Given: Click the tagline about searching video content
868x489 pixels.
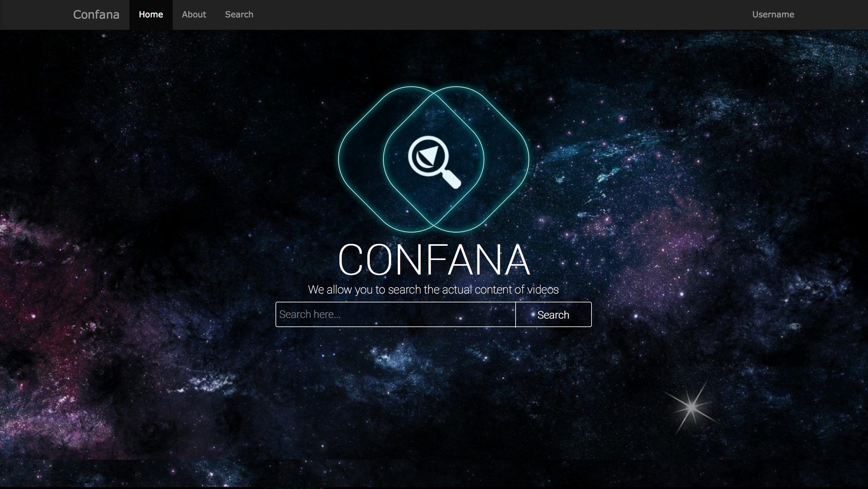Looking at the screenshot, I should (433, 289).
